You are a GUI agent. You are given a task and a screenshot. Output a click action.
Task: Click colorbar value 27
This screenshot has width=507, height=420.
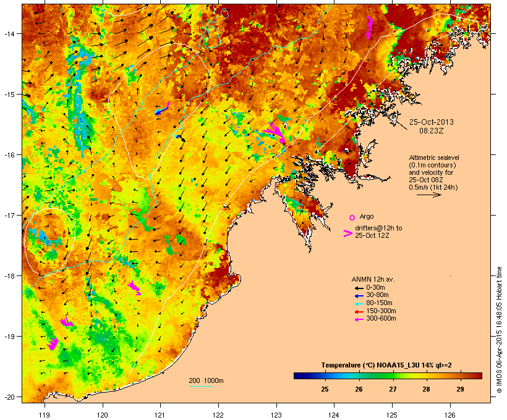tap(393, 389)
